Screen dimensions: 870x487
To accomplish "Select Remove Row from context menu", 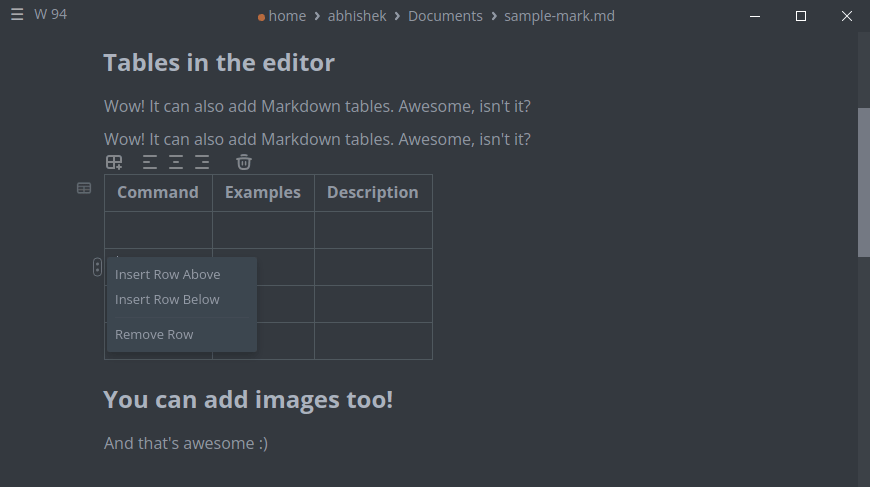I will pos(154,335).
